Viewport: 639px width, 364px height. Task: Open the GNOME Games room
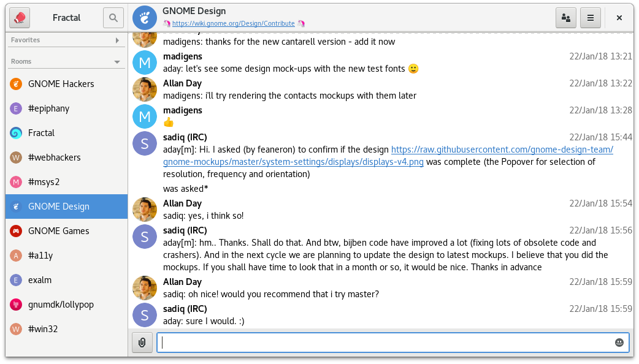(66, 231)
